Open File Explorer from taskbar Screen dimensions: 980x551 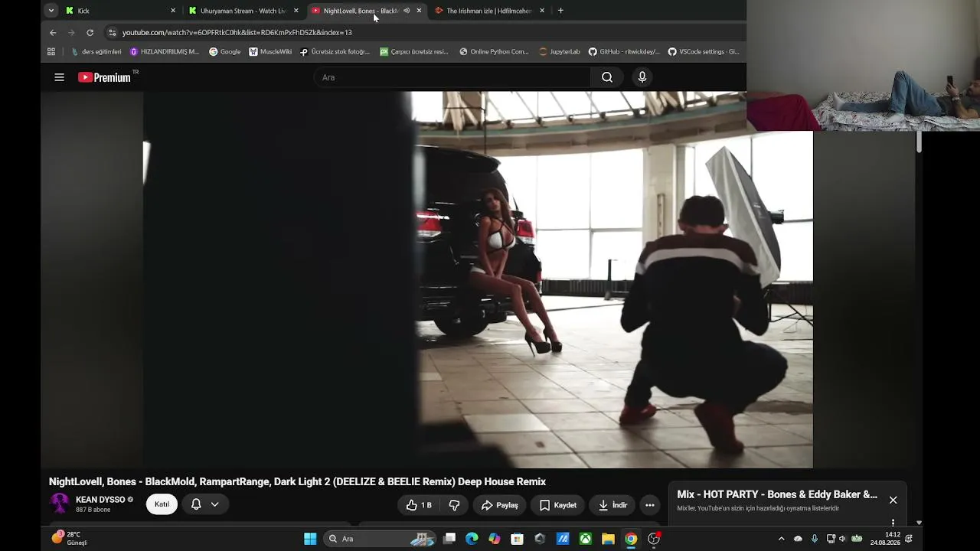(608, 539)
